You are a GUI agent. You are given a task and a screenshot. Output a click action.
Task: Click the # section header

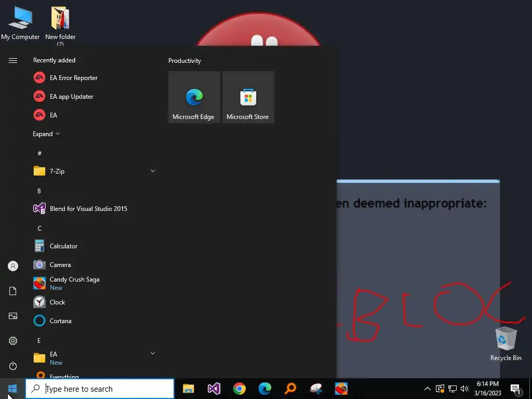[39, 153]
